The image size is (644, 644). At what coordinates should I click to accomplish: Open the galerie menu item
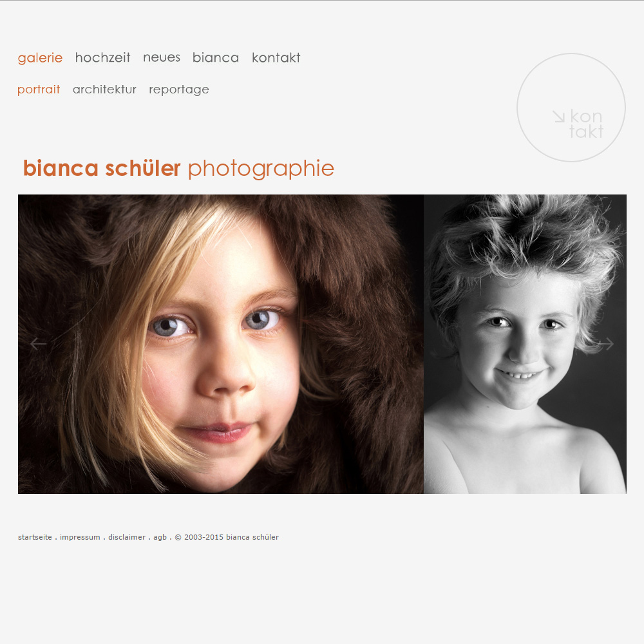[40, 57]
